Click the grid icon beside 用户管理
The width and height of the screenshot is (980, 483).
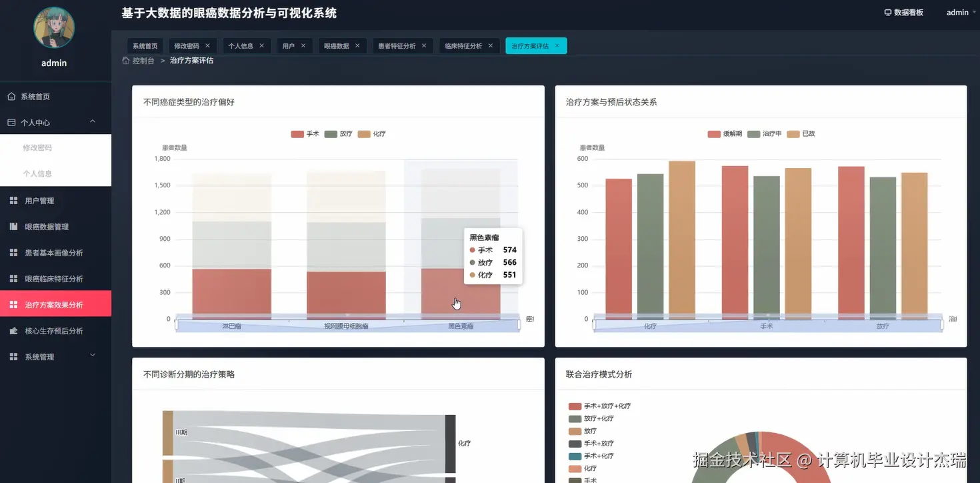click(13, 201)
